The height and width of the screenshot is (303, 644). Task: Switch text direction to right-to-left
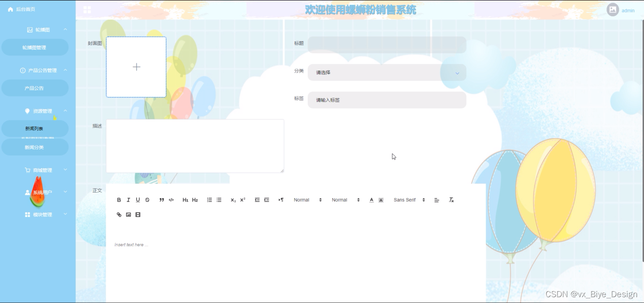(281, 200)
